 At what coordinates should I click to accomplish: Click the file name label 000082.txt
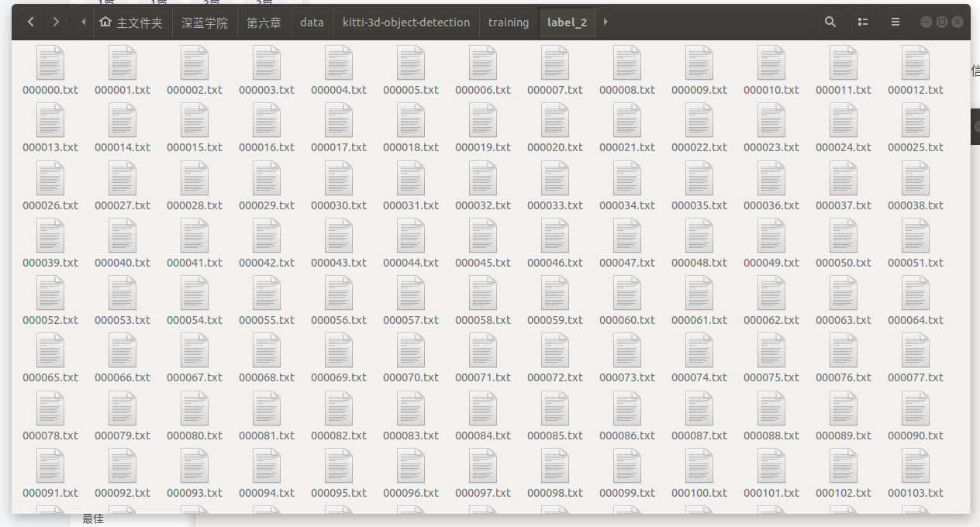click(x=339, y=436)
